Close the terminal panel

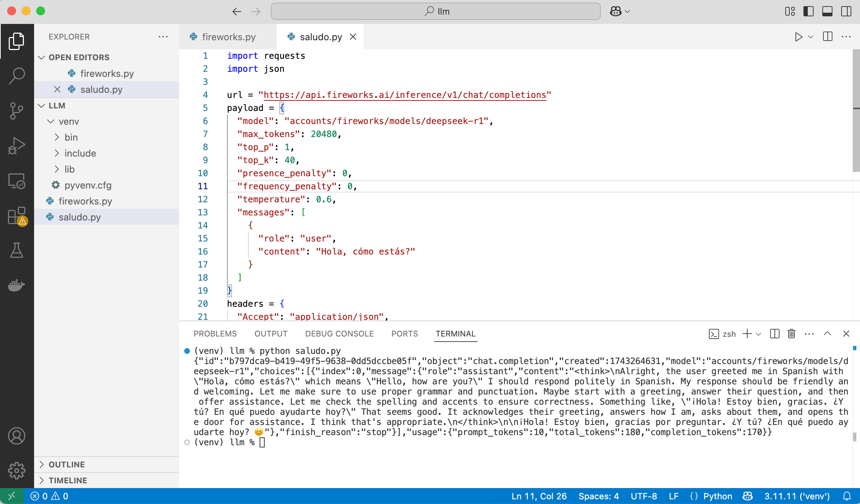coord(846,334)
